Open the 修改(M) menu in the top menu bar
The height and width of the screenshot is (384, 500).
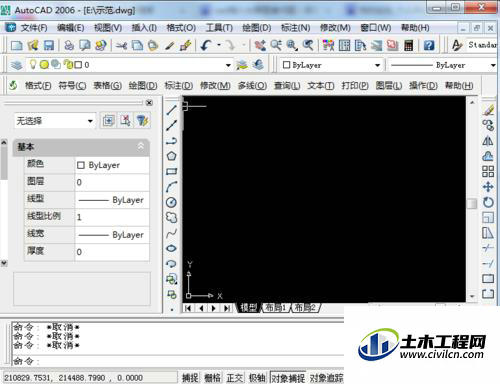(x=335, y=28)
